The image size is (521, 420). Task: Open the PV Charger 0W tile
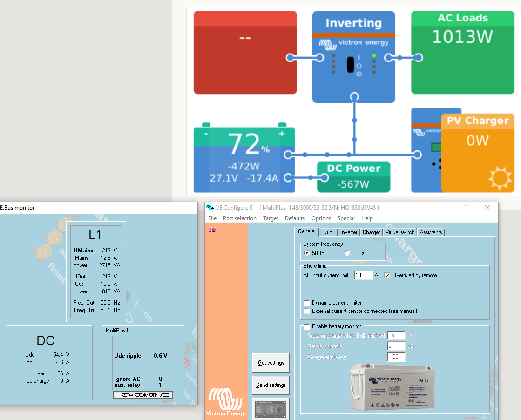coord(478,153)
